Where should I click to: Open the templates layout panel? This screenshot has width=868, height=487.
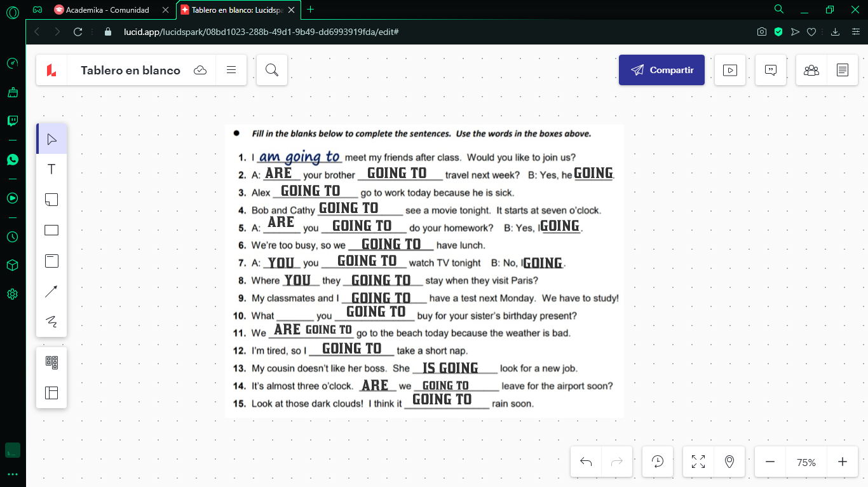tap(51, 393)
